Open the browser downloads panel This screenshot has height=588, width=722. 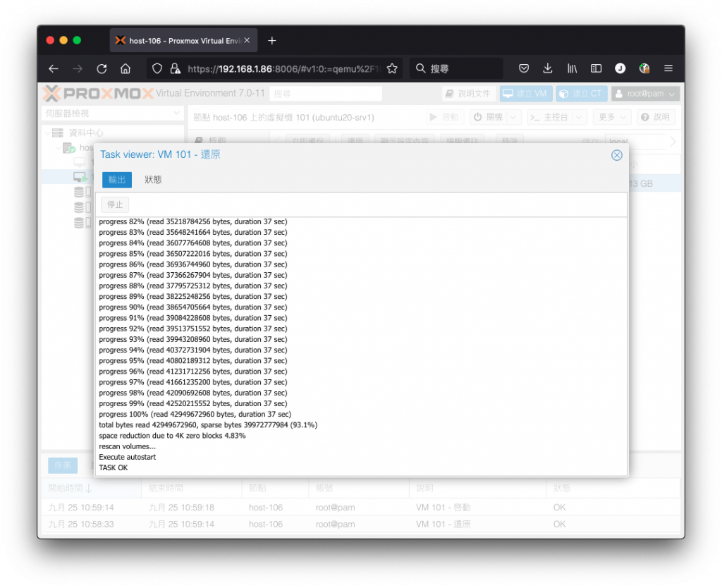tap(547, 68)
